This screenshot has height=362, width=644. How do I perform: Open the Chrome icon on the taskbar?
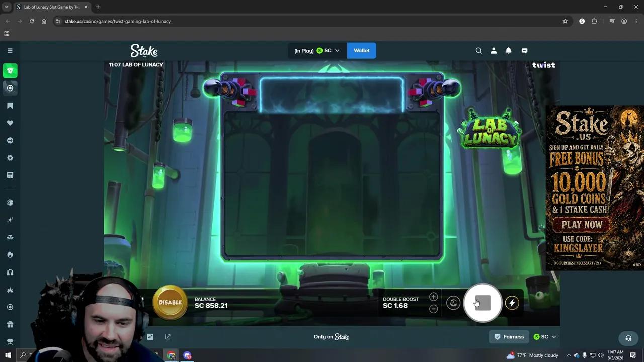pyautogui.click(x=171, y=355)
